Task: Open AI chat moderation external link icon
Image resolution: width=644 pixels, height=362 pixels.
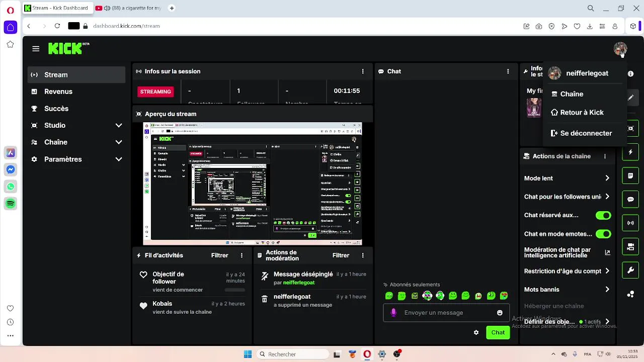Action: pyautogui.click(x=607, y=252)
